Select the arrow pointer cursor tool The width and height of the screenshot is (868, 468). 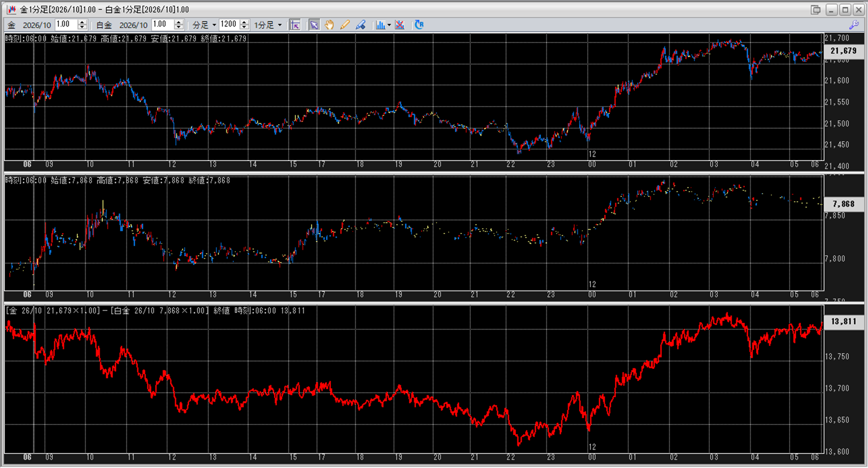[x=314, y=25]
